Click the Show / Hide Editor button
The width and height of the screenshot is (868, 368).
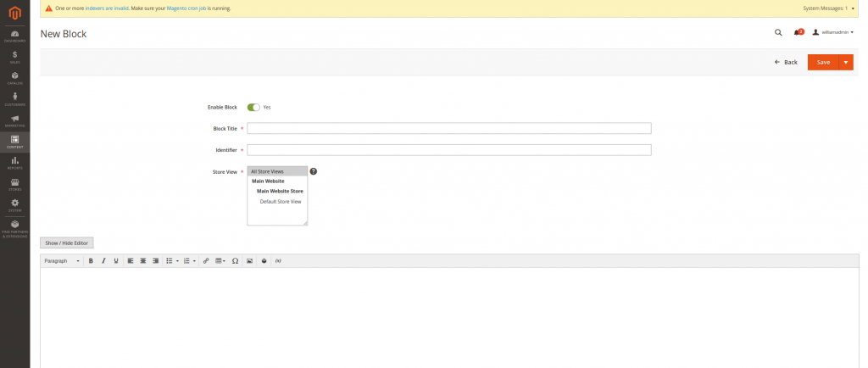[67, 243]
